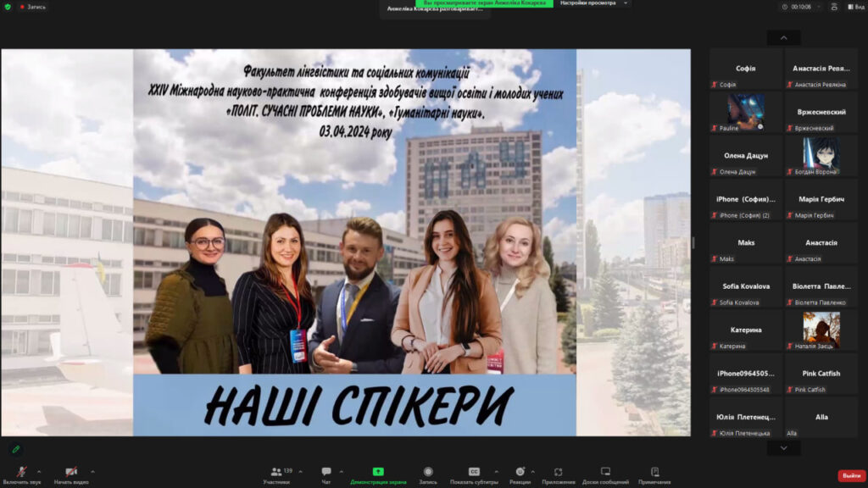The width and height of the screenshot is (868, 488).
Task: Expand audio options arrow next to Включить звук
Action: (40, 471)
